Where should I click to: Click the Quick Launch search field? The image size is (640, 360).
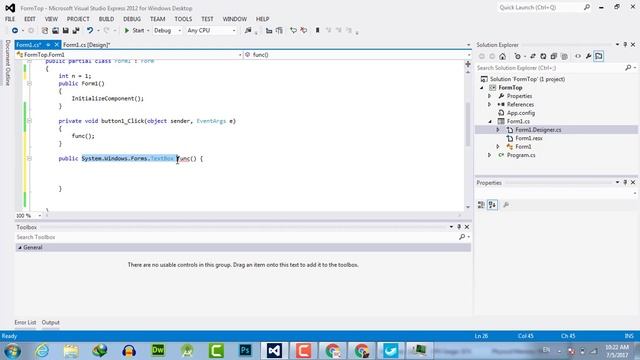click(x=544, y=7)
